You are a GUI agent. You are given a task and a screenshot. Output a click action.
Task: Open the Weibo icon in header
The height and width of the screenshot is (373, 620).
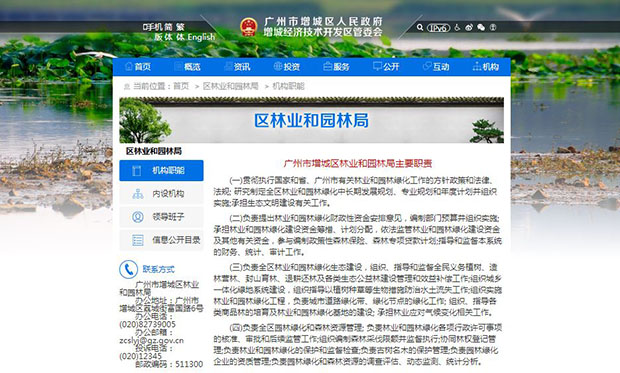(x=469, y=27)
